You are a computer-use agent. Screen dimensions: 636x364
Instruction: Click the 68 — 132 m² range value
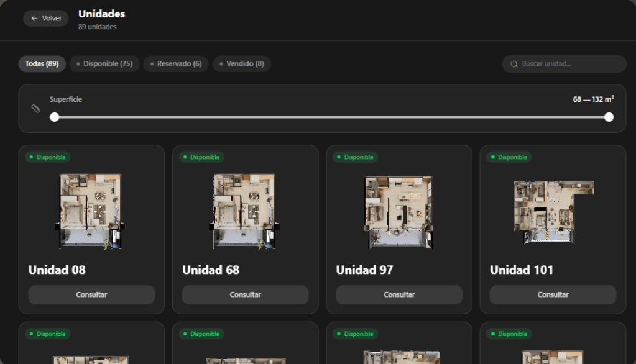[x=593, y=99]
